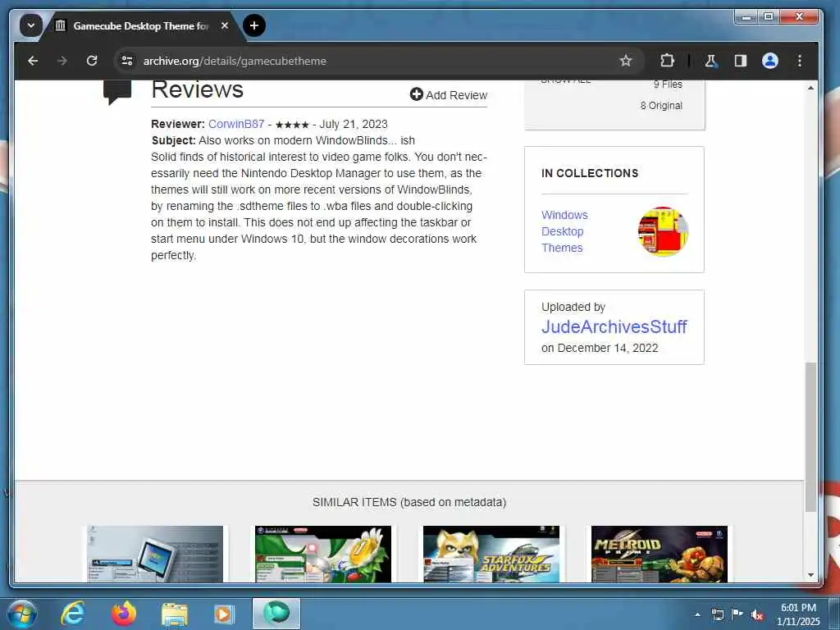The image size is (840, 630).
Task: Click Add Review button
Action: (x=449, y=95)
